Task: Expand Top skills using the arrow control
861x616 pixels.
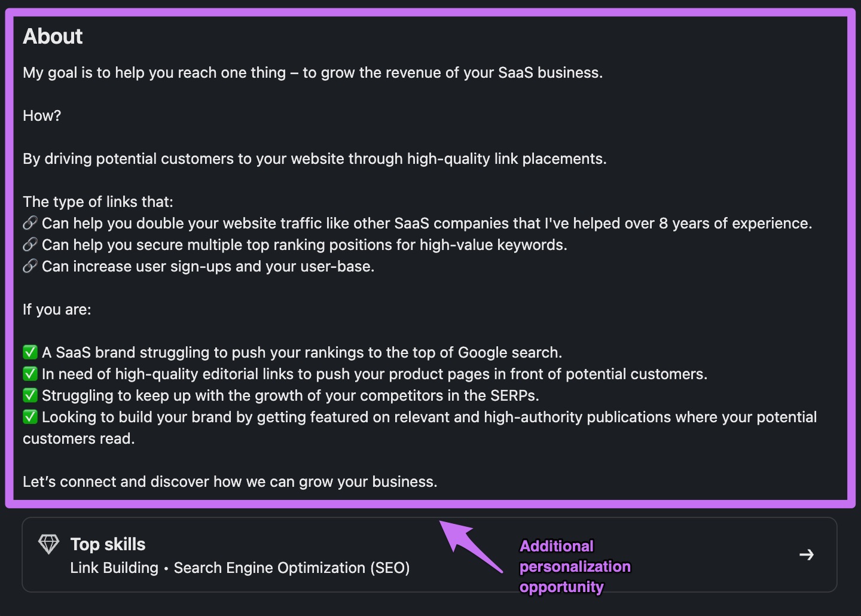Action: 807,555
